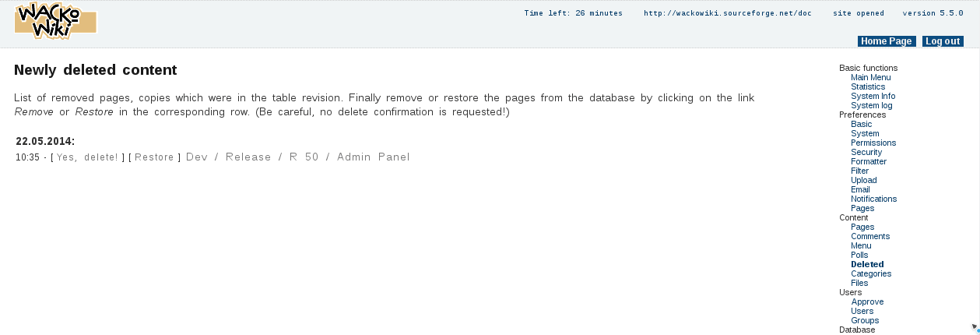
Task: Click the WackoWiki logo
Action: point(54,21)
